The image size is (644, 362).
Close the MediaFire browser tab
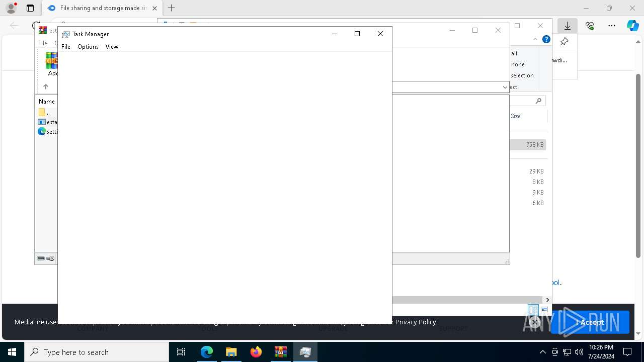pyautogui.click(x=154, y=8)
